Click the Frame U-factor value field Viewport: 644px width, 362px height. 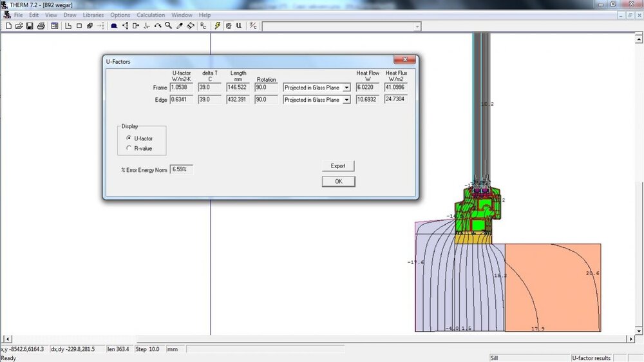[x=182, y=87]
